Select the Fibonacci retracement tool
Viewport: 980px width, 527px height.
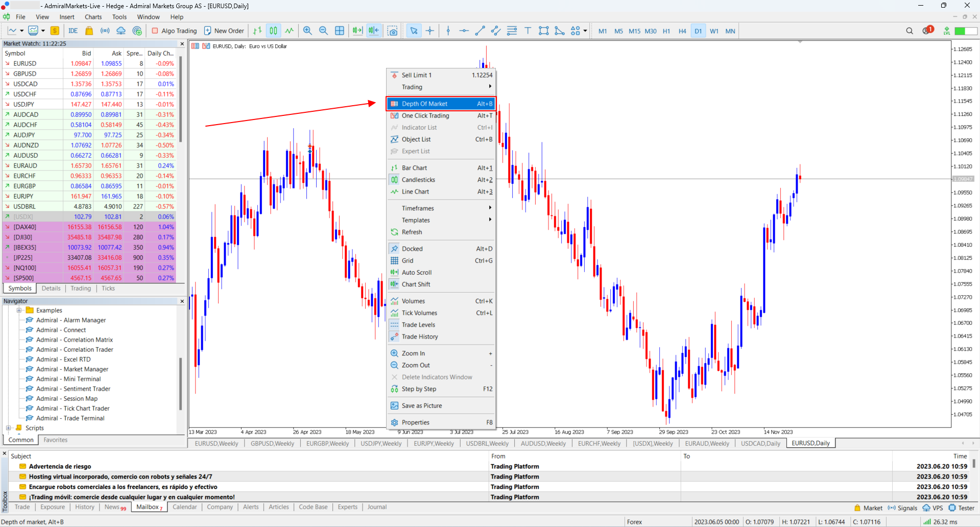coord(512,31)
